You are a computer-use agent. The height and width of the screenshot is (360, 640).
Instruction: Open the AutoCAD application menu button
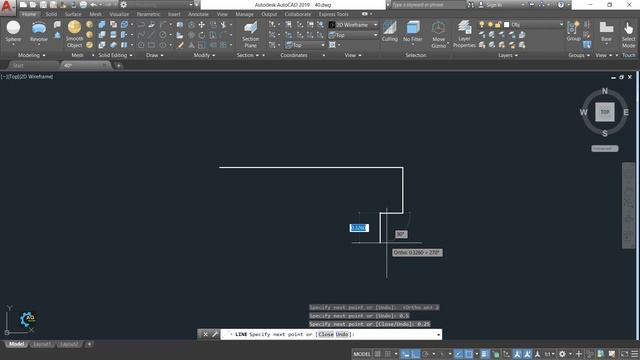click(7, 7)
